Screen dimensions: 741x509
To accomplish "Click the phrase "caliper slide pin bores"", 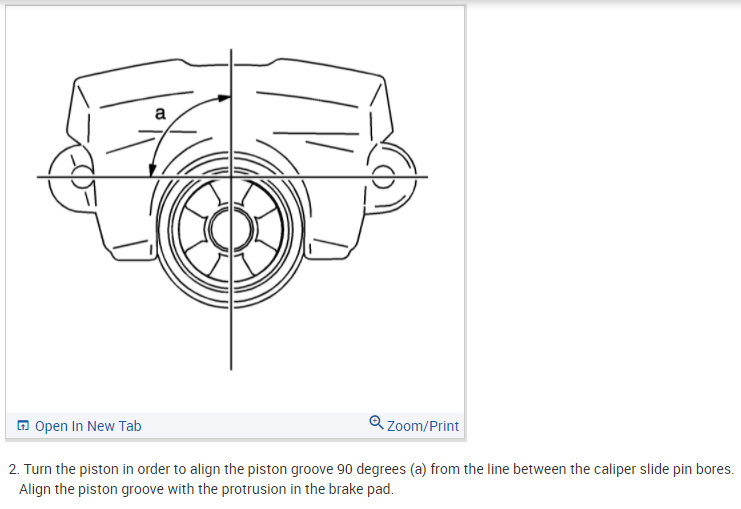I will point(663,469).
